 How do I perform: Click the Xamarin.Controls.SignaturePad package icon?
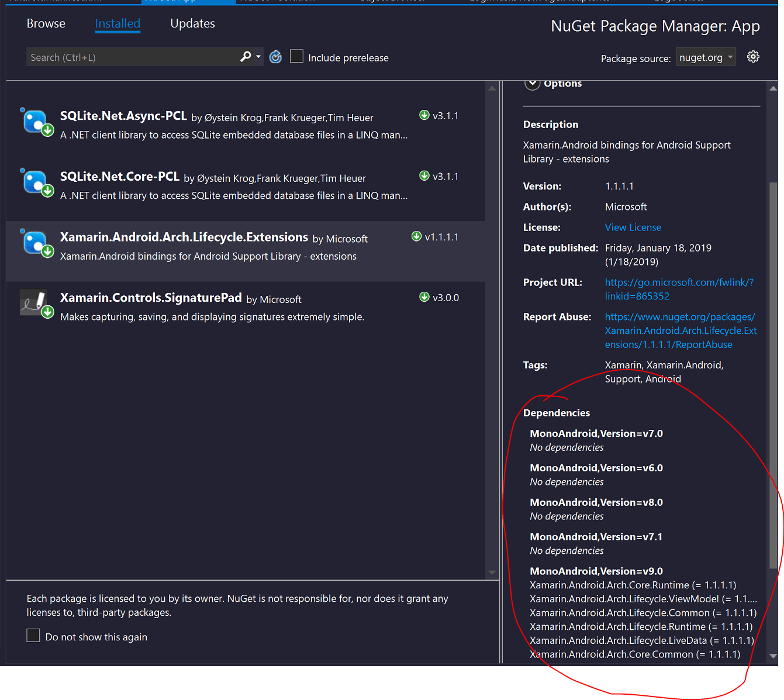(x=37, y=304)
